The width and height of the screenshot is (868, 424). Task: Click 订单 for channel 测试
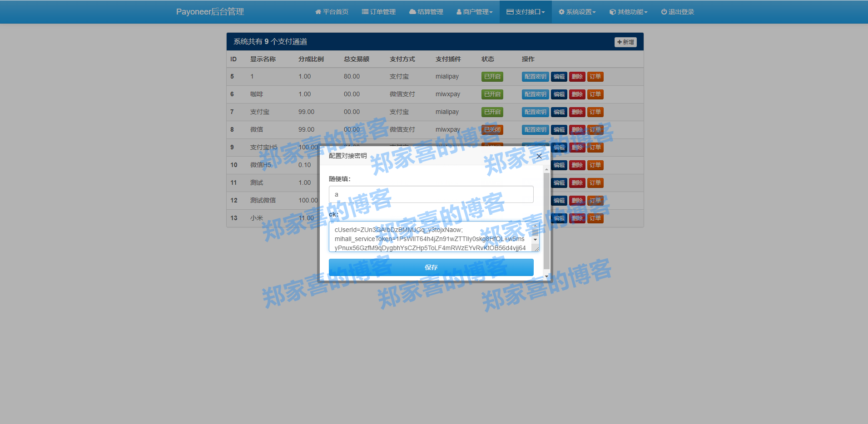coord(595,183)
